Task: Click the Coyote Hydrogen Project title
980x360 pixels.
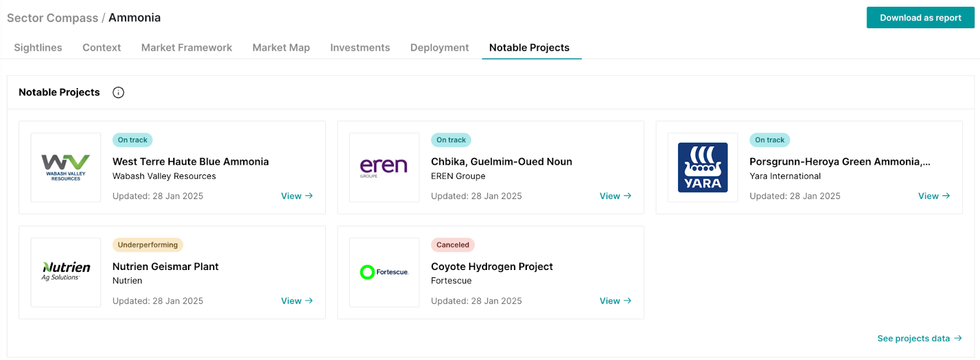Action: click(492, 267)
